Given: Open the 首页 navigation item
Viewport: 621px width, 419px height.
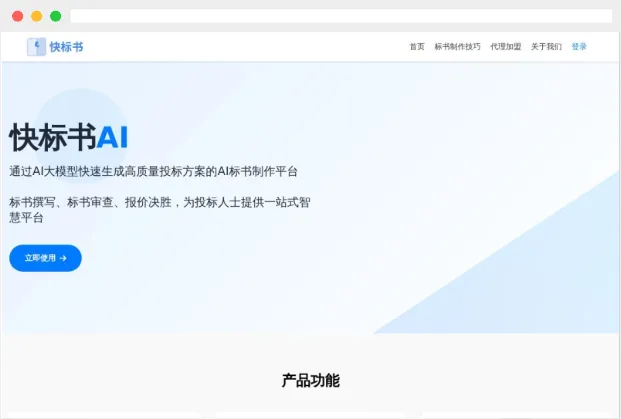Looking at the screenshot, I should pos(417,47).
